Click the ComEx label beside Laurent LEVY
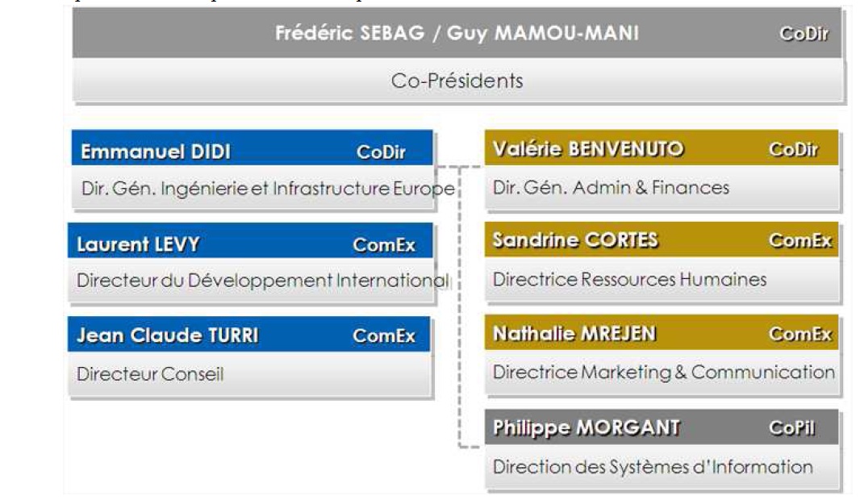The width and height of the screenshot is (860, 504). point(384,245)
